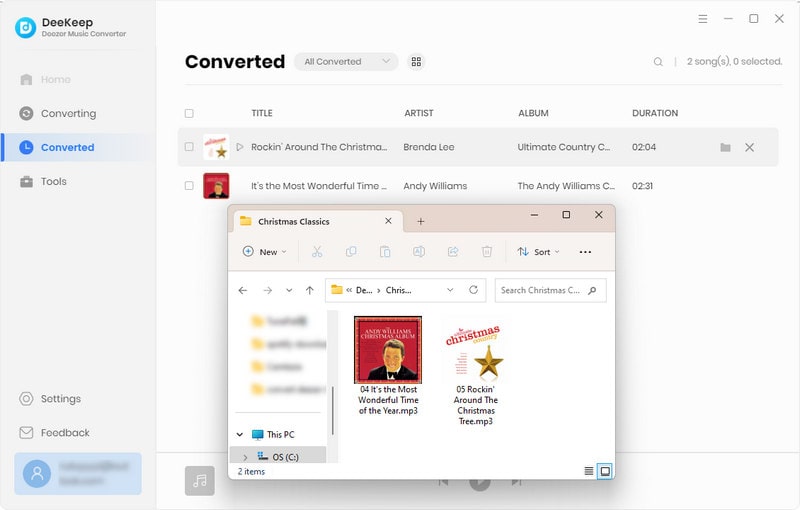Click the Rockin' Around album art thumbnail
The height and width of the screenshot is (510, 800).
point(216,147)
